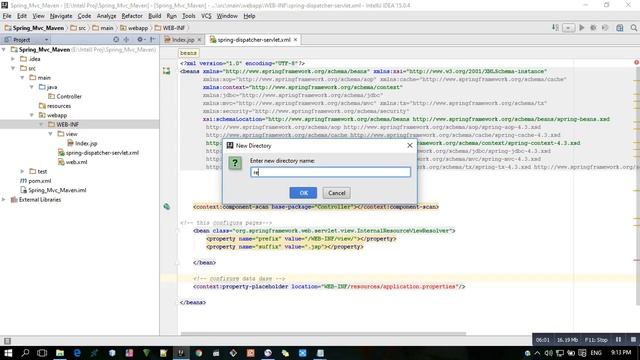The height and width of the screenshot is (360, 640).
Task: Click the tool windows toggle at bottom left
Action: 7,341
